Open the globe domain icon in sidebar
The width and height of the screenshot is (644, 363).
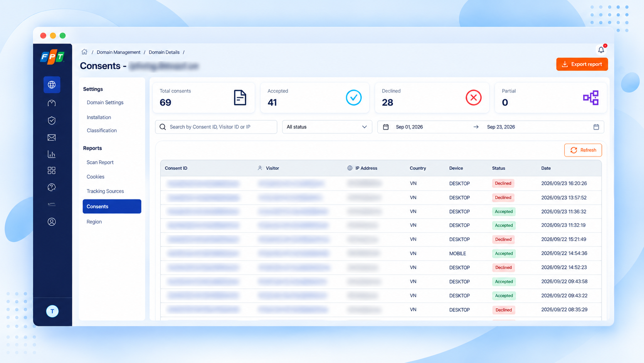tap(52, 85)
